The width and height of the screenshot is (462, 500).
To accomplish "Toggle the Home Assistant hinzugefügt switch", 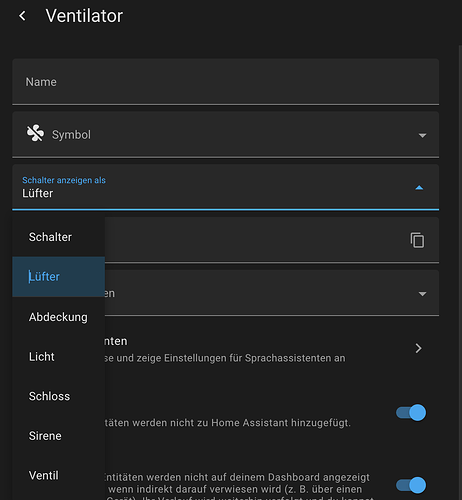I will [x=411, y=413].
